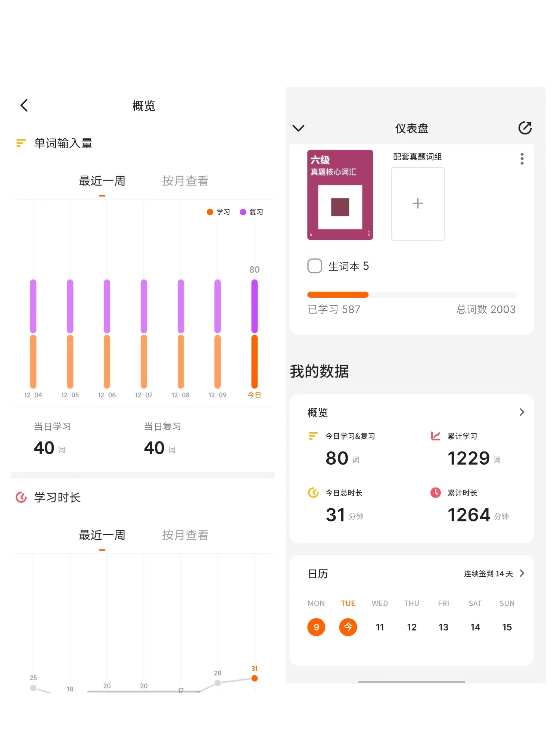The width and height of the screenshot is (560, 747).
Task: Open the 六级真题核心词汇 book cover
Action: click(340, 195)
